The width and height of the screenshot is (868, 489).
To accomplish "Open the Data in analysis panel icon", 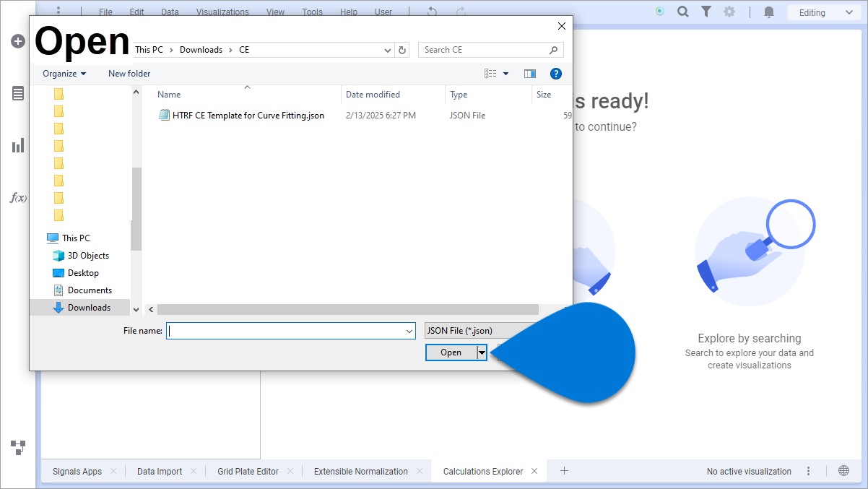I will point(18,93).
